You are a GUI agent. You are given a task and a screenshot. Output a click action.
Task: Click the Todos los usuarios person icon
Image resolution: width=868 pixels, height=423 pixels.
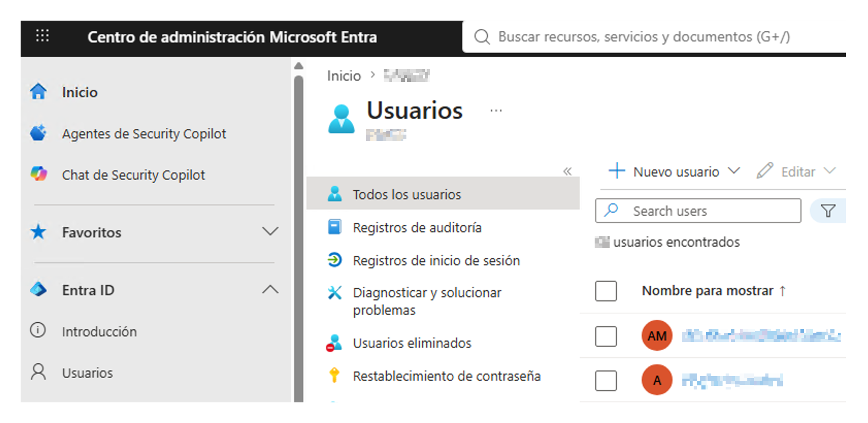pos(335,194)
